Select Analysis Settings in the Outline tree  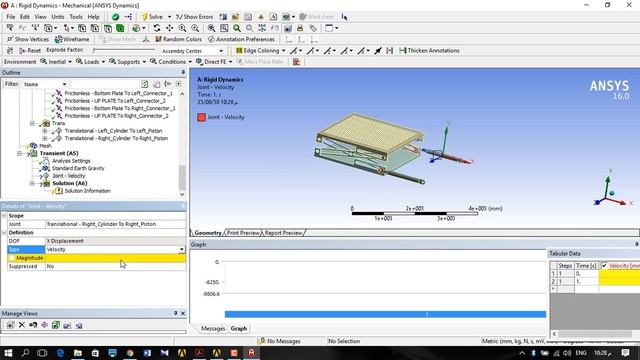tap(71, 161)
